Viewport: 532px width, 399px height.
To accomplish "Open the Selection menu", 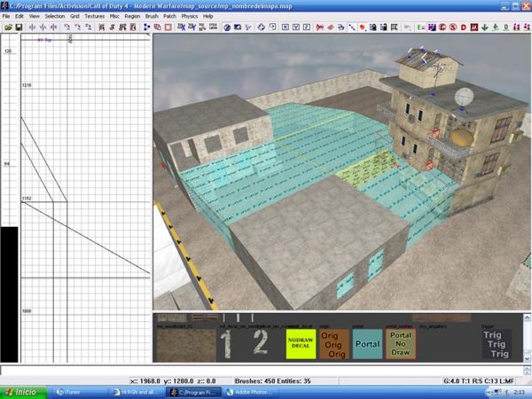I will (x=55, y=16).
